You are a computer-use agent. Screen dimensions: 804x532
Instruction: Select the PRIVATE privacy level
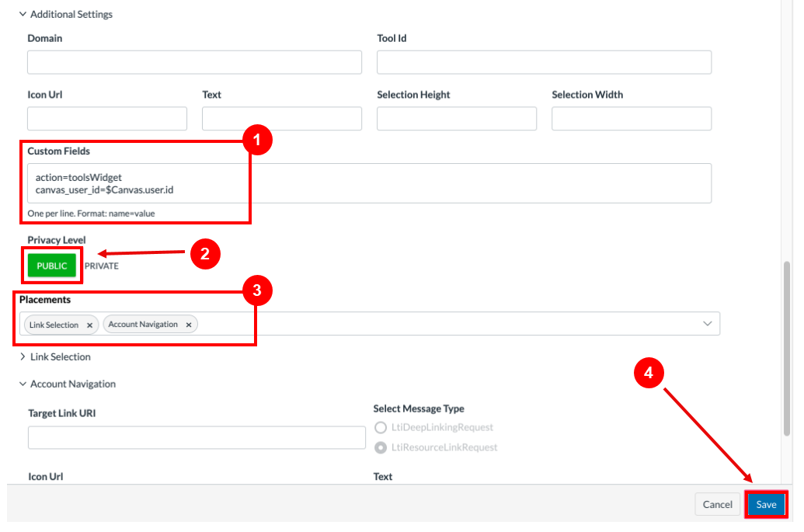pos(102,265)
